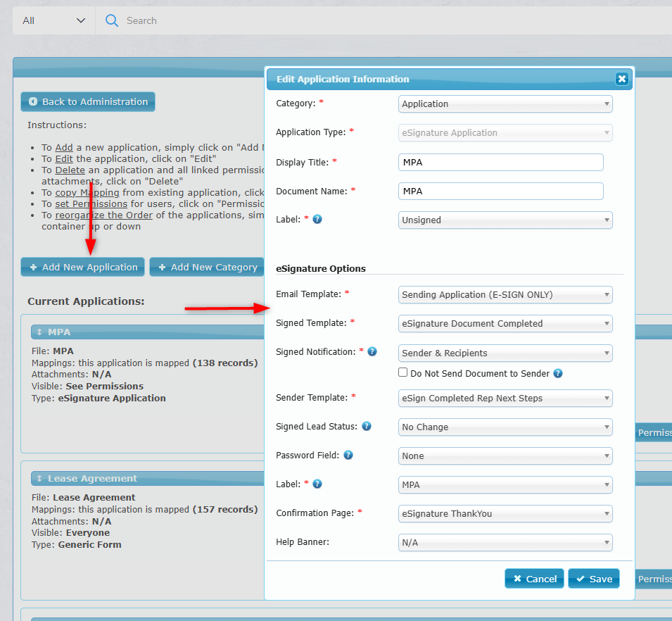The image size is (672, 621).
Task: Expand the Email Template dropdown
Action: [x=505, y=295]
